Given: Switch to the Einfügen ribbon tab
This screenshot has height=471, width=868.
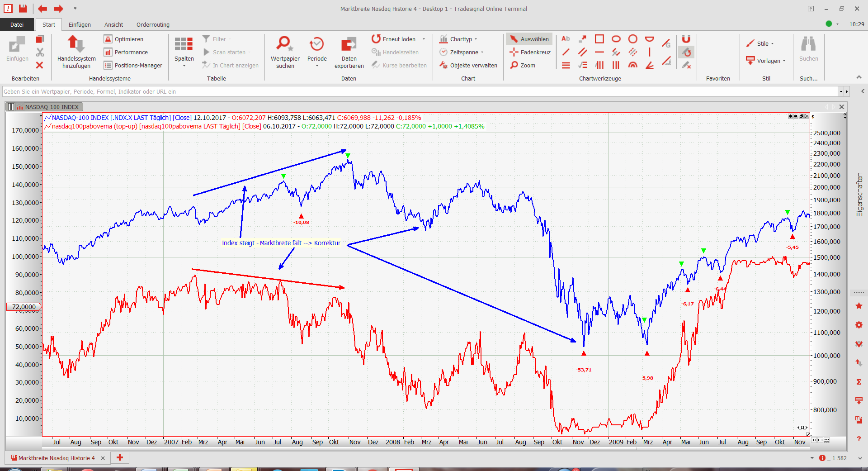Looking at the screenshot, I should pyautogui.click(x=80, y=25).
